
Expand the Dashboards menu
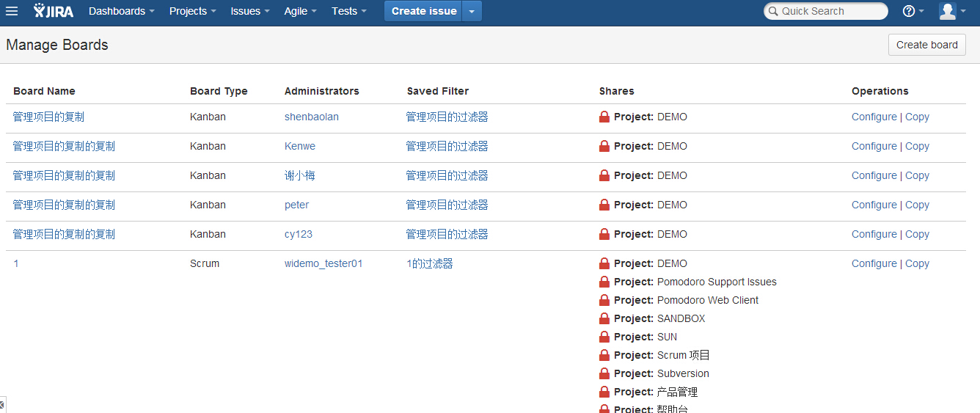(x=122, y=11)
